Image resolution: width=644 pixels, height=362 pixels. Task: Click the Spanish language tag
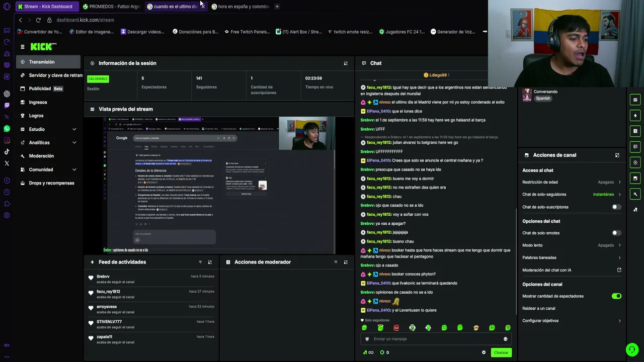pyautogui.click(x=543, y=99)
